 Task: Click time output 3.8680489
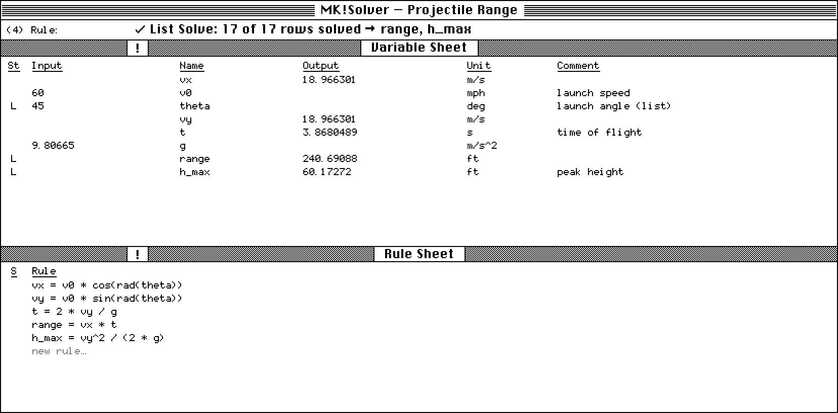[330, 133]
